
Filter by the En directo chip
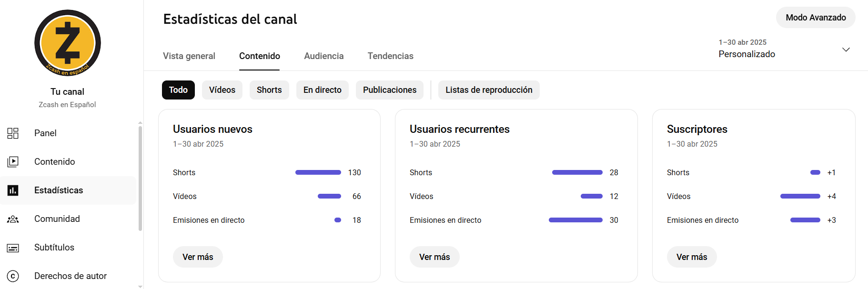point(323,90)
